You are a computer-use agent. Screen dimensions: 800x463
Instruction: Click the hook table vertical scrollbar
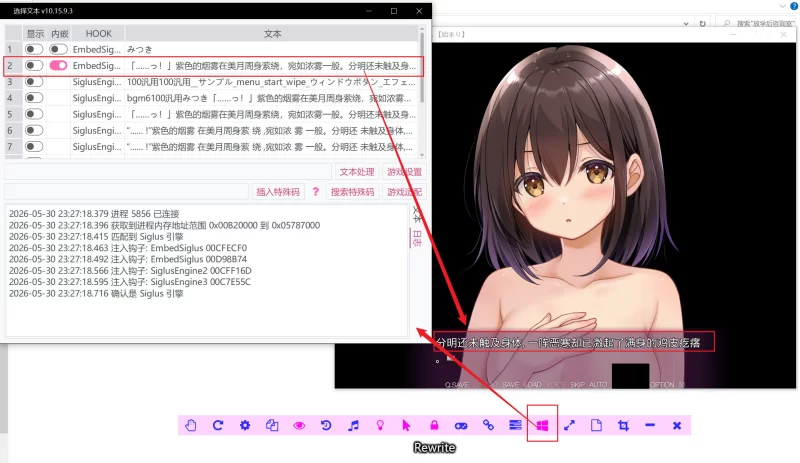tap(422, 66)
